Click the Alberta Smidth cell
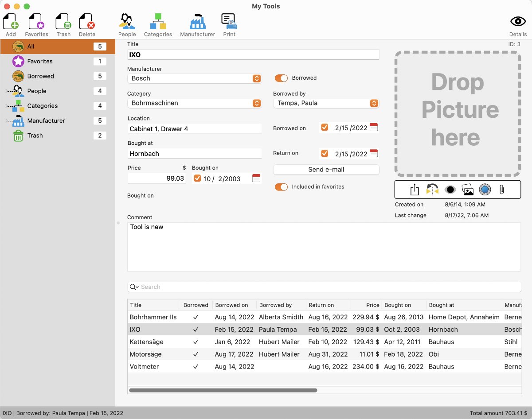532x419 pixels. (281, 317)
